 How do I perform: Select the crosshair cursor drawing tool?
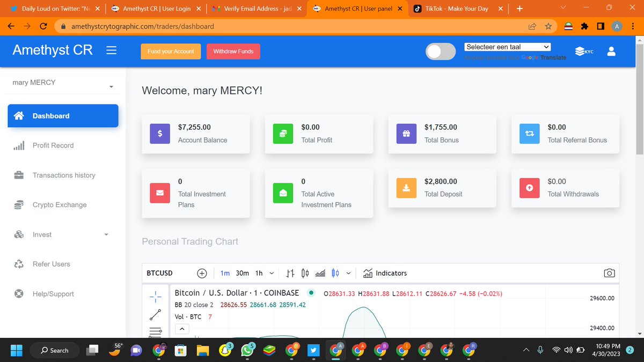(156, 296)
